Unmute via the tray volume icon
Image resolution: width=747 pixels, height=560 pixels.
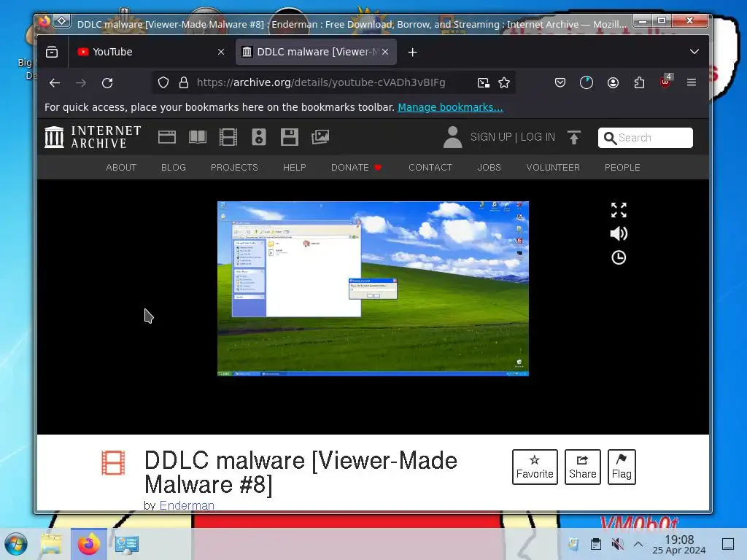tap(617, 544)
